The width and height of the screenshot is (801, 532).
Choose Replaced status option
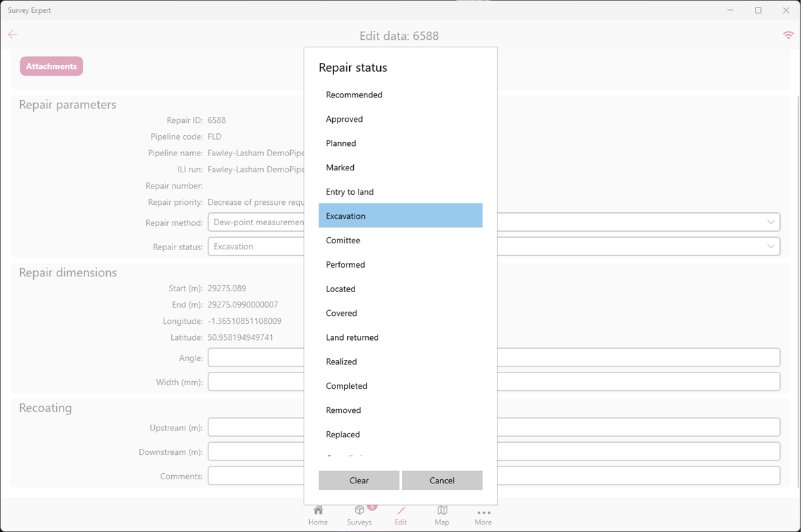pyautogui.click(x=400, y=434)
